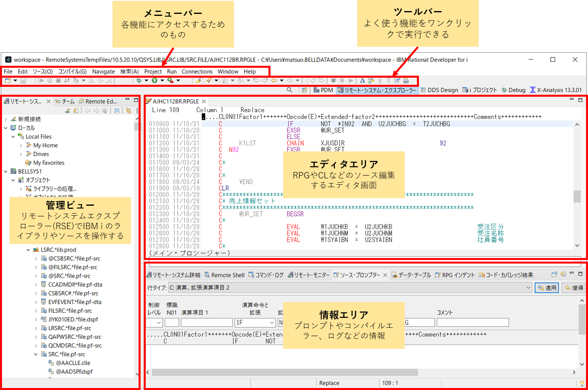The image size is (588, 390).
Task: Open the 制御レベル combo box
Action: pyautogui.click(x=154, y=323)
